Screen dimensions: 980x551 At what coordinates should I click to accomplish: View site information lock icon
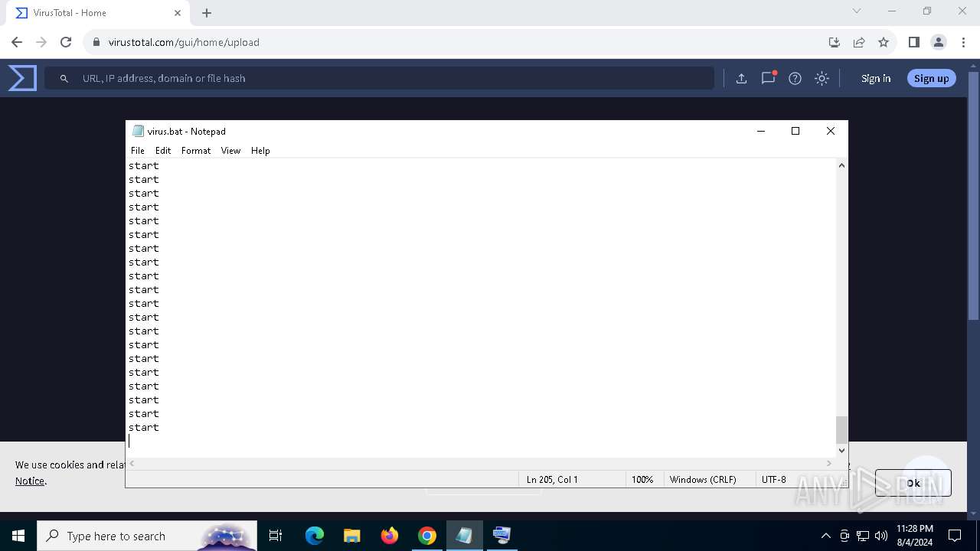96,42
